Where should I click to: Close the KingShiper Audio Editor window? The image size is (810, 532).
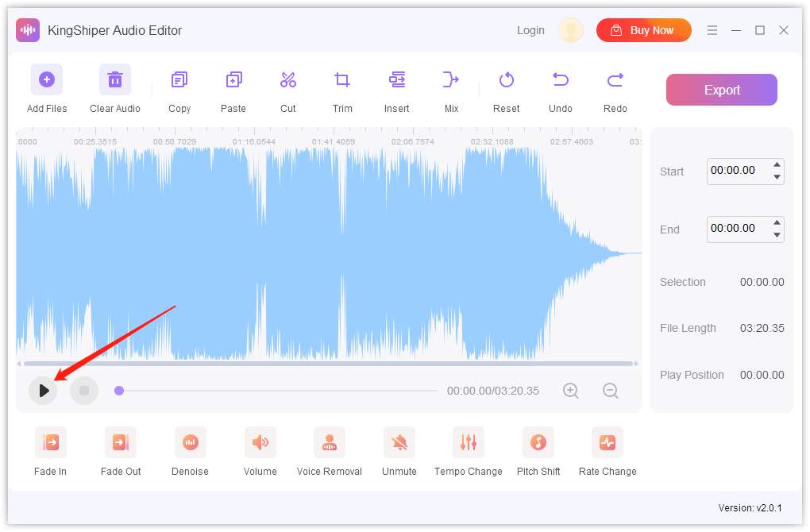click(784, 30)
